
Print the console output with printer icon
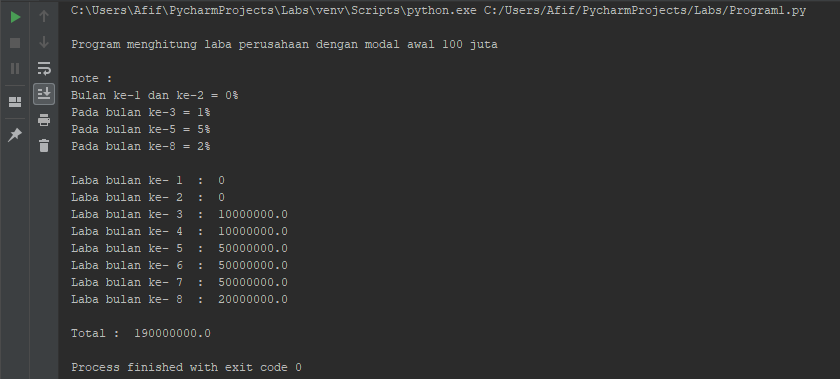[x=44, y=120]
